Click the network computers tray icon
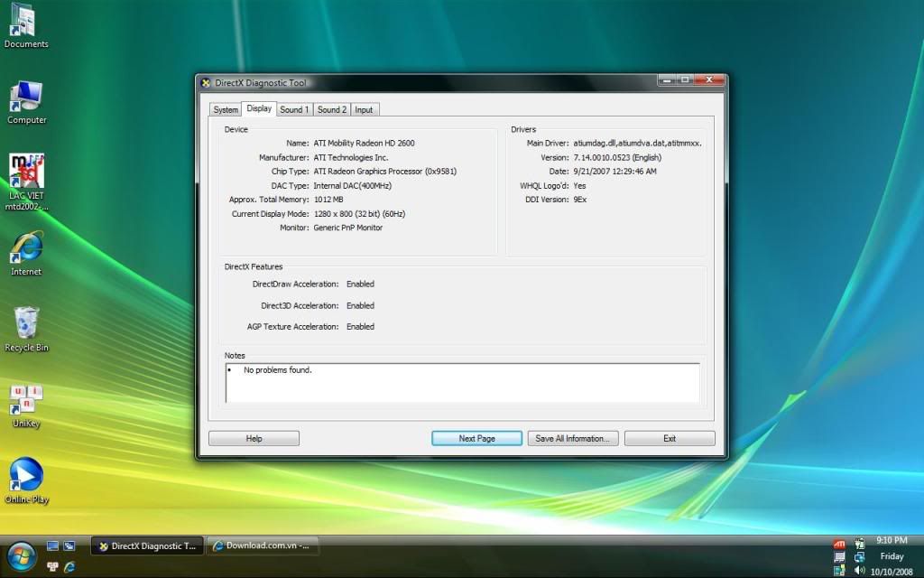This screenshot has height=578, width=924. coord(860,556)
